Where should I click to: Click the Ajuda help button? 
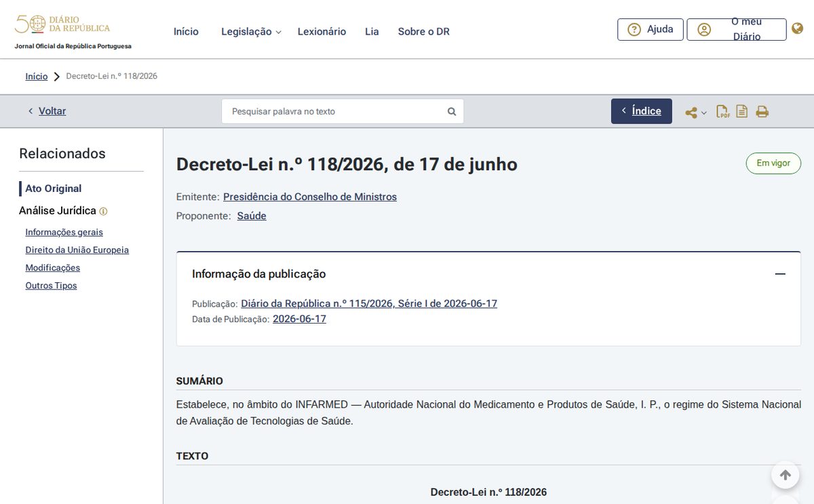click(650, 29)
